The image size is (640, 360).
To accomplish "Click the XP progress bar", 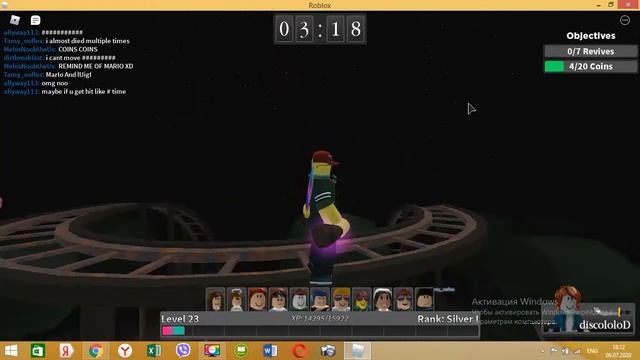I will pyautogui.click(x=320, y=331).
